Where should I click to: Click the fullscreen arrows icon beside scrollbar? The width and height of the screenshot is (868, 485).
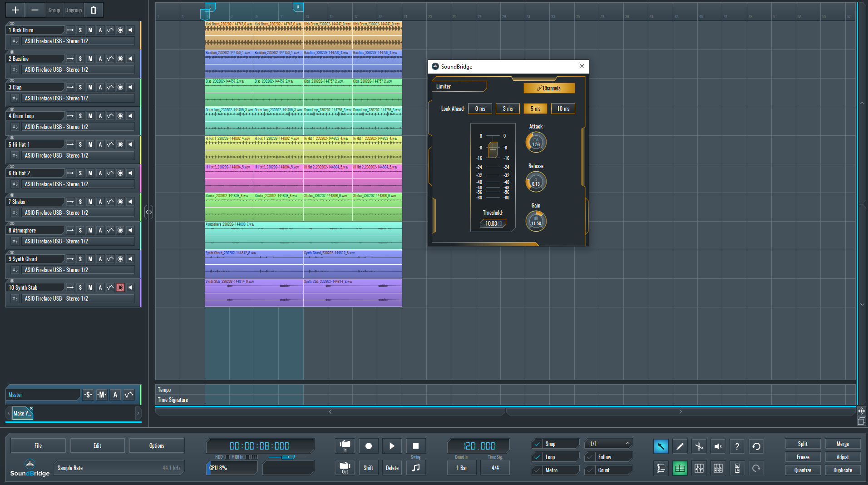pos(861,411)
